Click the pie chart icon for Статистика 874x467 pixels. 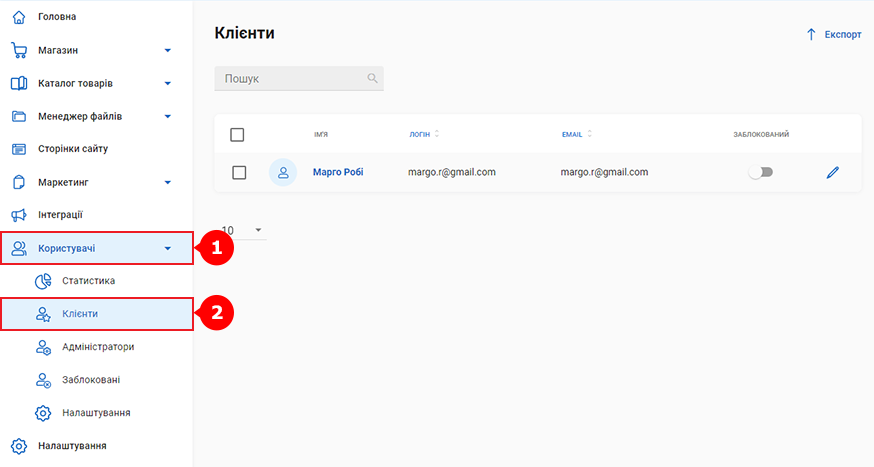(43, 281)
